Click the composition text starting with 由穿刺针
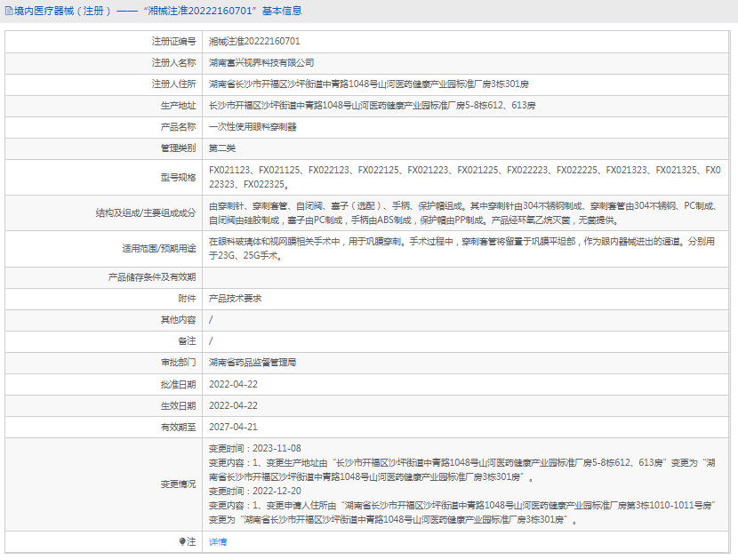Viewport: 738px width, 560px height. pyautogui.click(x=462, y=212)
